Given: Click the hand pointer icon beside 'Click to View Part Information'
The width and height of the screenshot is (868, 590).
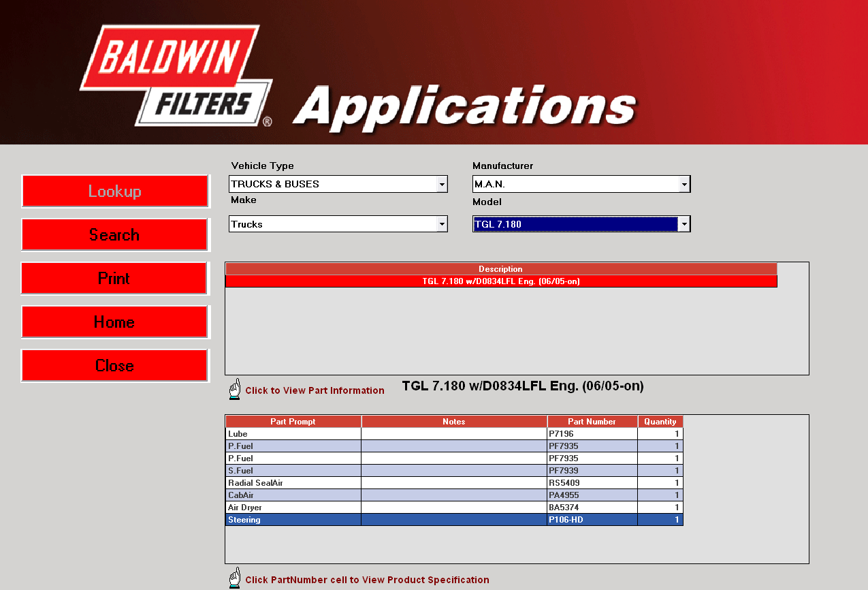Looking at the screenshot, I should pyautogui.click(x=235, y=389).
